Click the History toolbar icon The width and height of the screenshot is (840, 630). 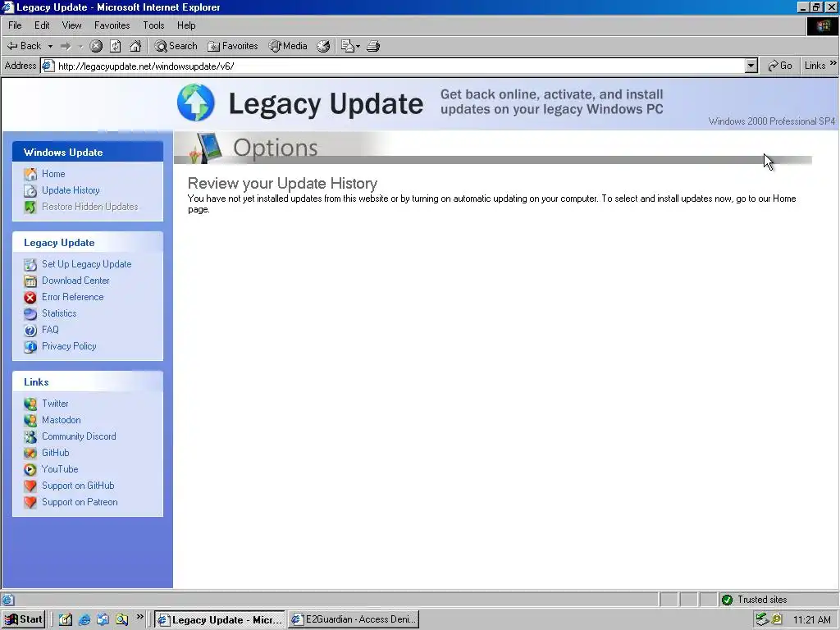pyautogui.click(x=323, y=46)
